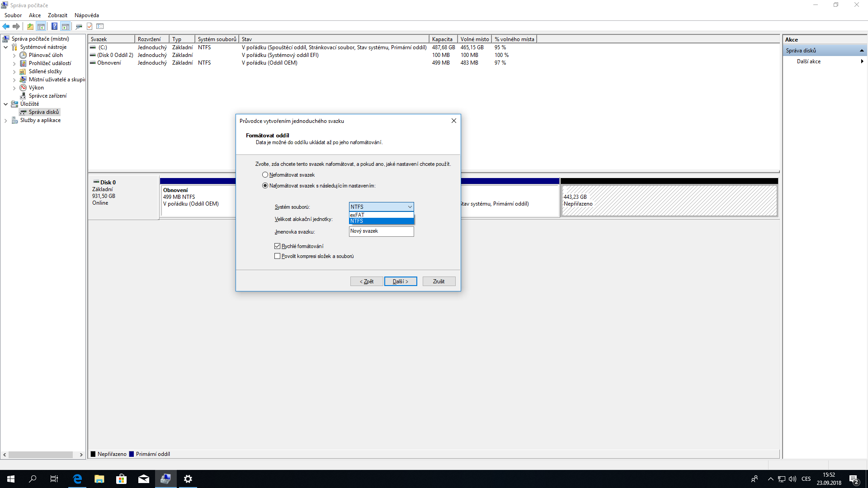868x488 pixels.
Task: Collapse the Systémové nástroje tree node
Action: (5, 47)
